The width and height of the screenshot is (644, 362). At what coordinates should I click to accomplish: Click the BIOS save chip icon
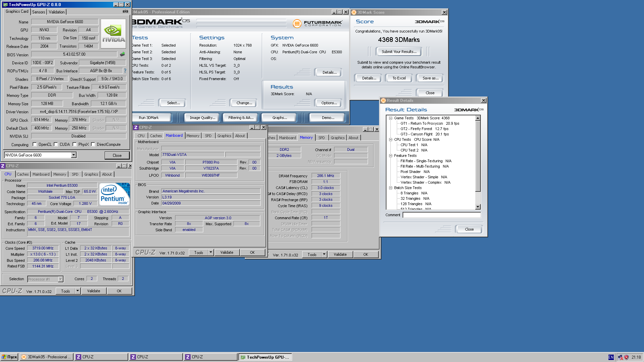pyautogui.click(x=122, y=54)
